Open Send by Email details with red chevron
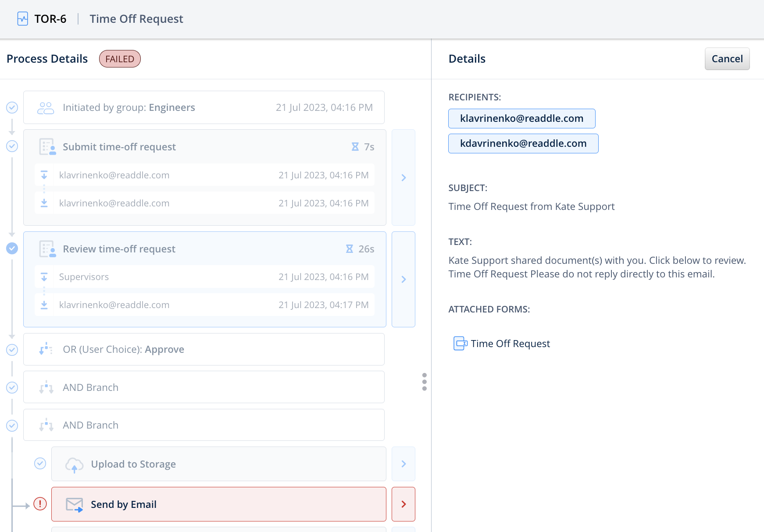 [x=403, y=504]
